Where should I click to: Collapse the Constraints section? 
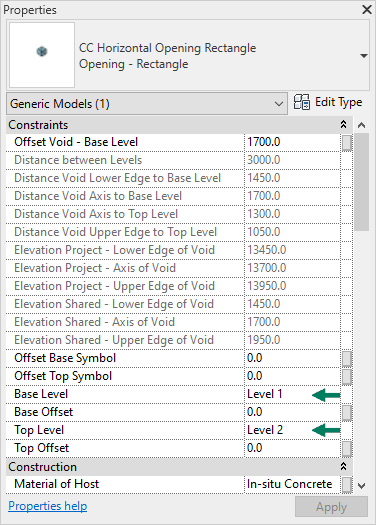(x=343, y=125)
